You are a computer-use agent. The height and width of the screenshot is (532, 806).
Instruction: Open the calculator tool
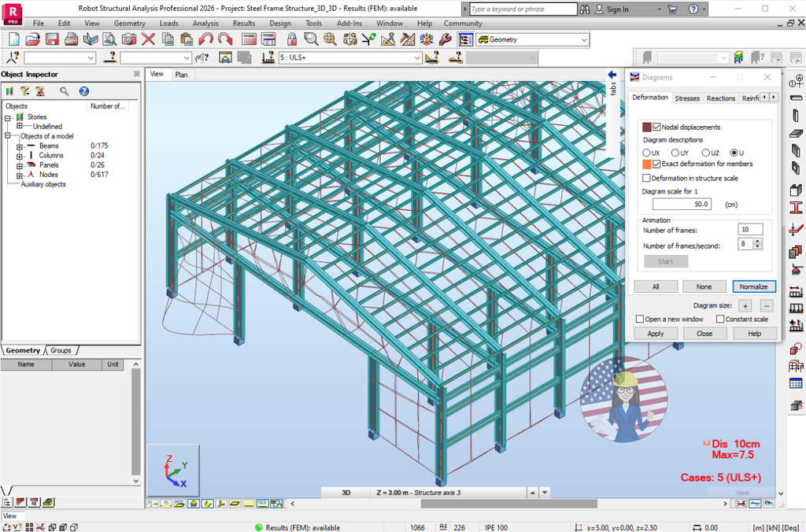[248, 39]
